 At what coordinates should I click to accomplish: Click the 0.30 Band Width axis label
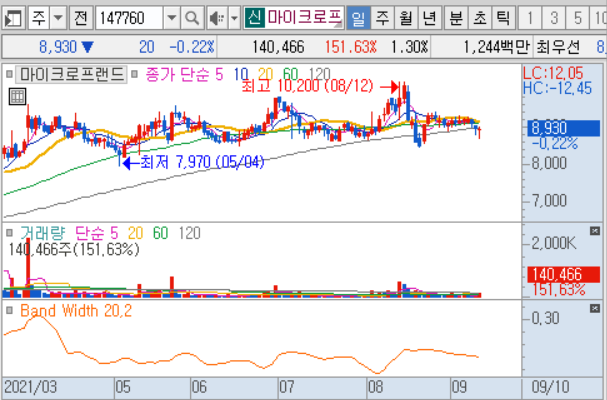tap(545, 318)
